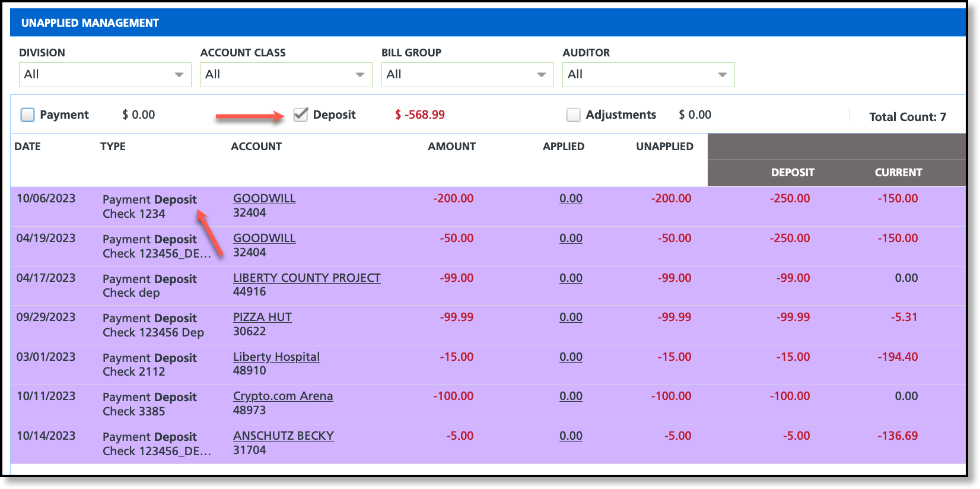Viewport: 980px width, 489px height.
Task: Click applied 0.00 link for PIZZA HUT
Action: (x=571, y=317)
